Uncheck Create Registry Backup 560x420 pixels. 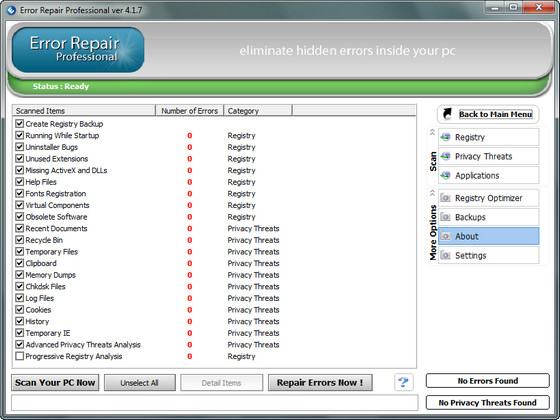20,124
